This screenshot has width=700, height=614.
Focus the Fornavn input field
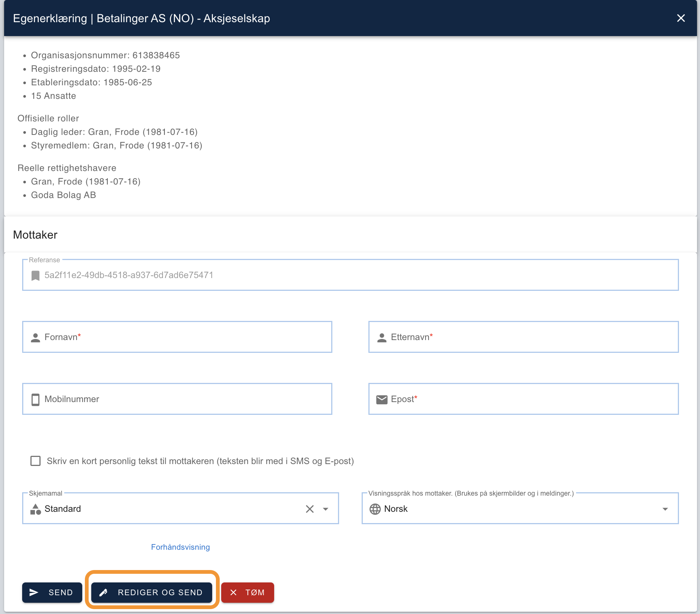coord(177,337)
